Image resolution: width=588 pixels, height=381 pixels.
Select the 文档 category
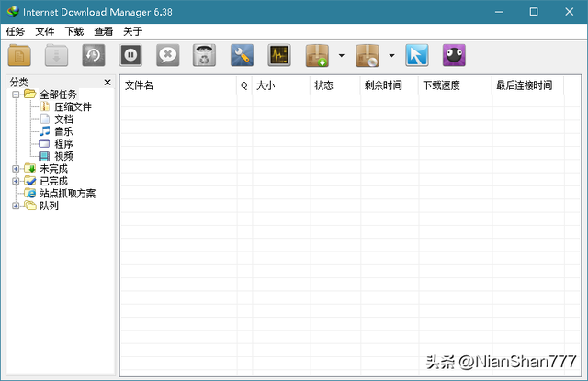coord(63,119)
